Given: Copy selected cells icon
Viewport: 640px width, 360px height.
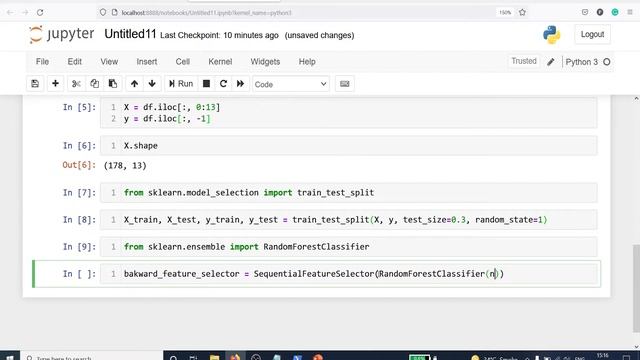Looking at the screenshot, I should [x=94, y=84].
